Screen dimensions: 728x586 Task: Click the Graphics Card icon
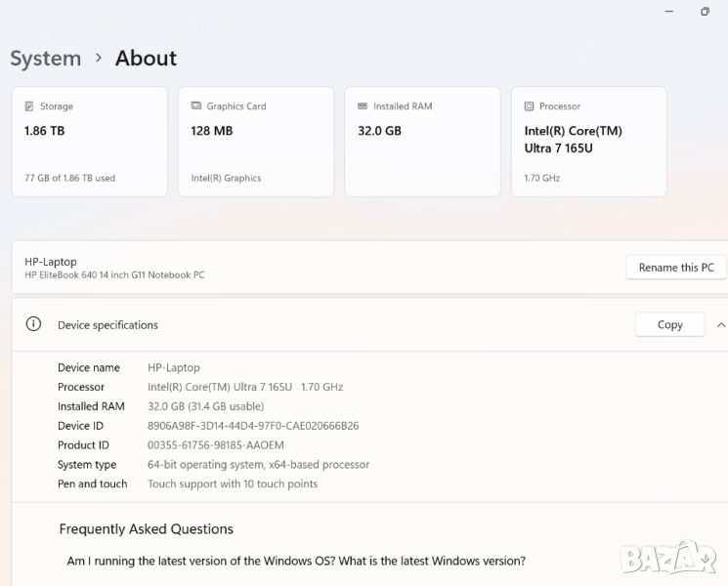tap(196, 106)
